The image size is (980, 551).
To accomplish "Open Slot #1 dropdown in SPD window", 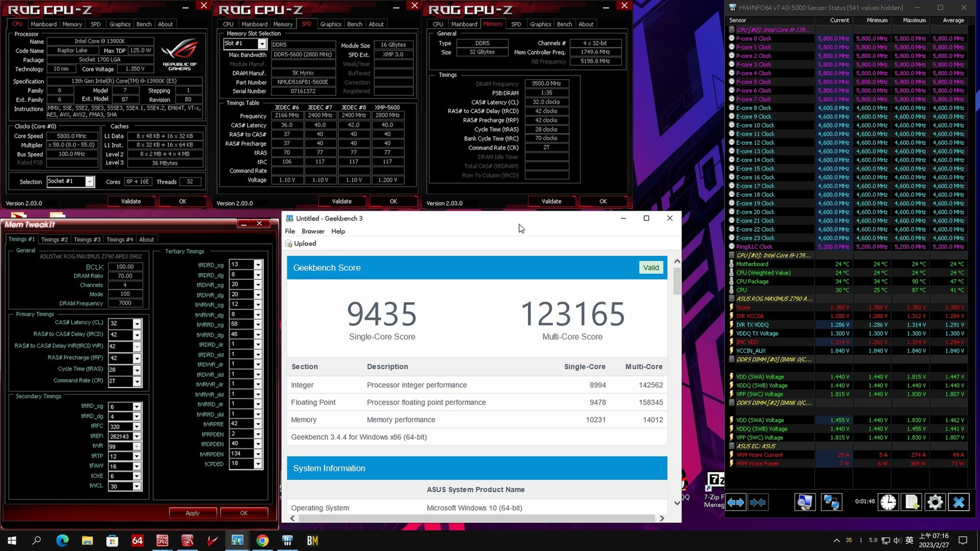I will tap(261, 44).
